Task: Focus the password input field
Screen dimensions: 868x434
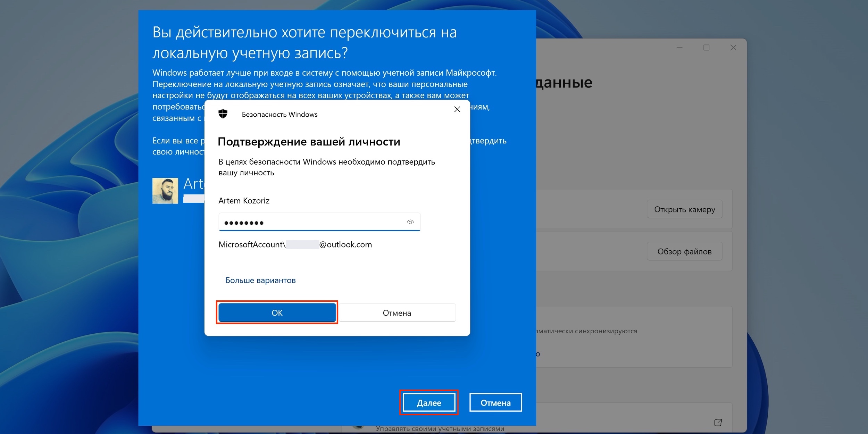Action: pyautogui.click(x=319, y=222)
